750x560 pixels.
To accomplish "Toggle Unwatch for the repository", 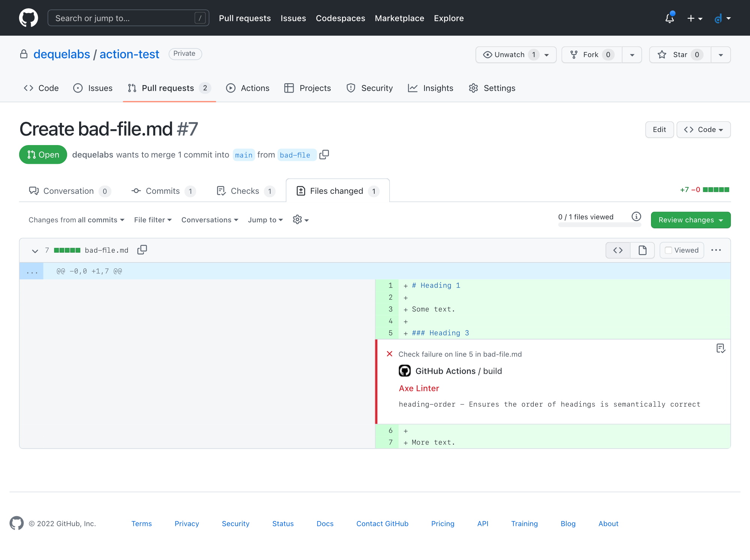I will pos(511,54).
